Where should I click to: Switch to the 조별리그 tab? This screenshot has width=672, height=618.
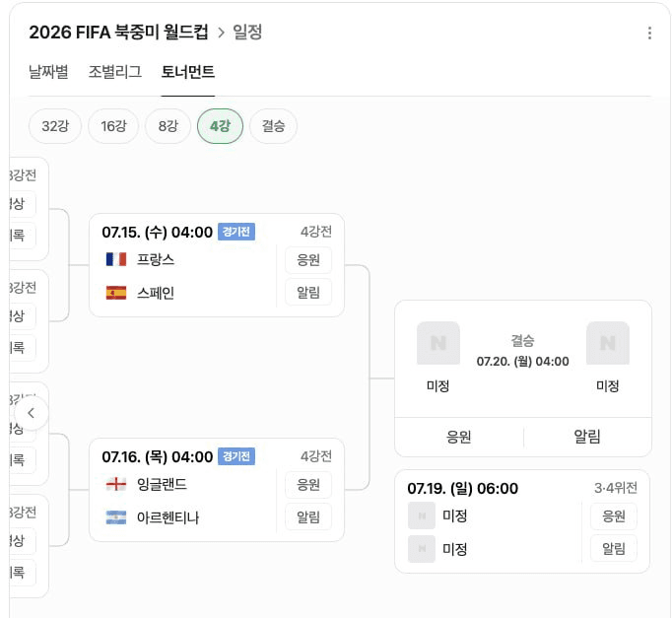(115, 72)
